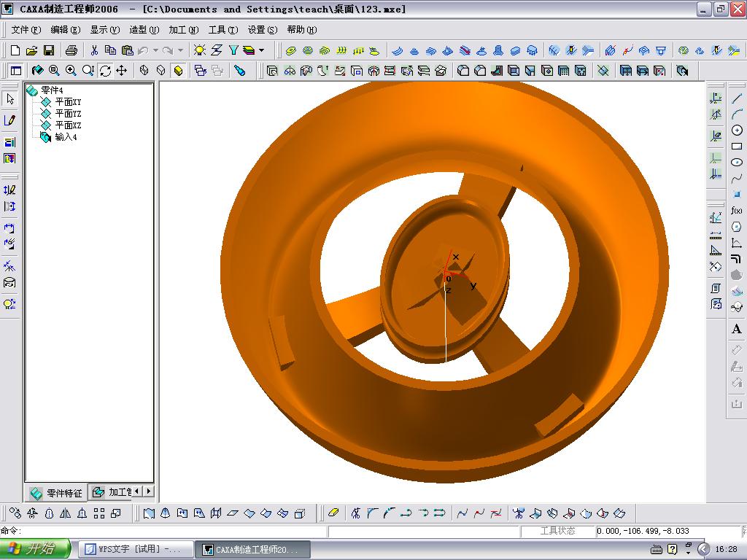Click the system tray keyboard icon
This screenshot has height=560, width=747.
click(656, 550)
